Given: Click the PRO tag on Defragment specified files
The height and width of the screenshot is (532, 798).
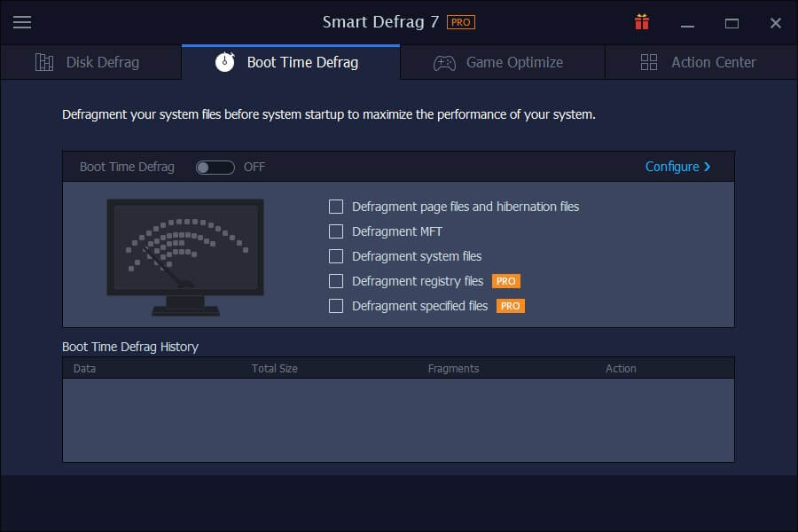Looking at the screenshot, I should pos(511,306).
